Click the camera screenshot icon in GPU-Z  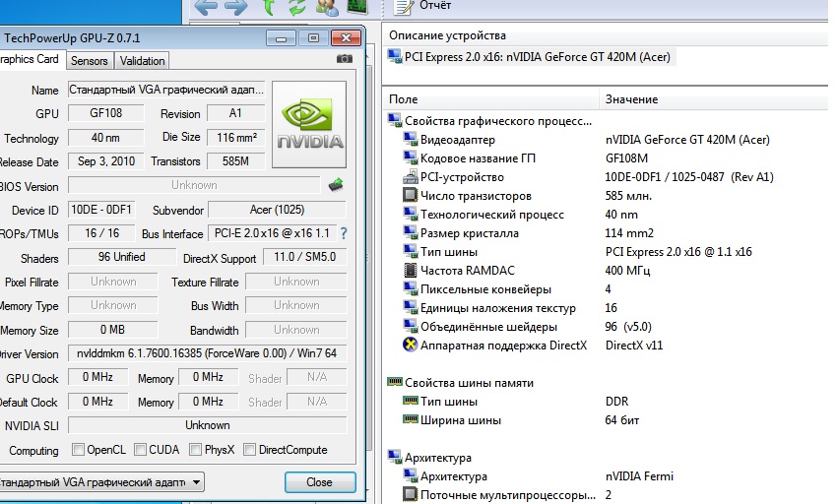(x=345, y=59)
